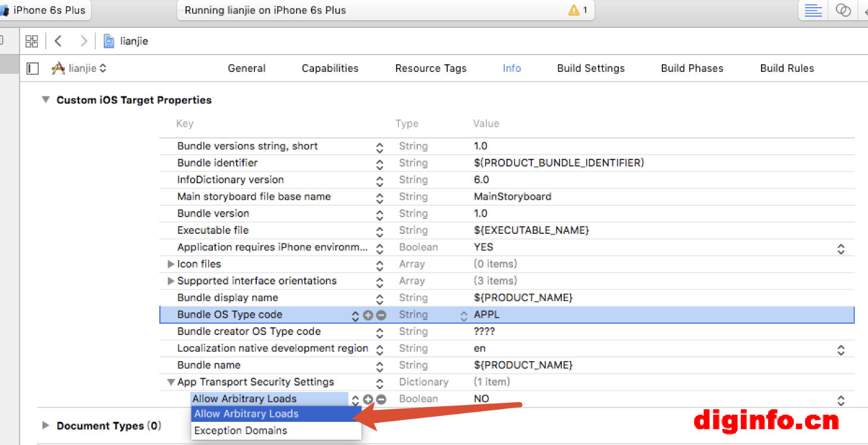Select the Bundle version key
Image resolution: width=868 pixels, height=445 pixels.
213,214
